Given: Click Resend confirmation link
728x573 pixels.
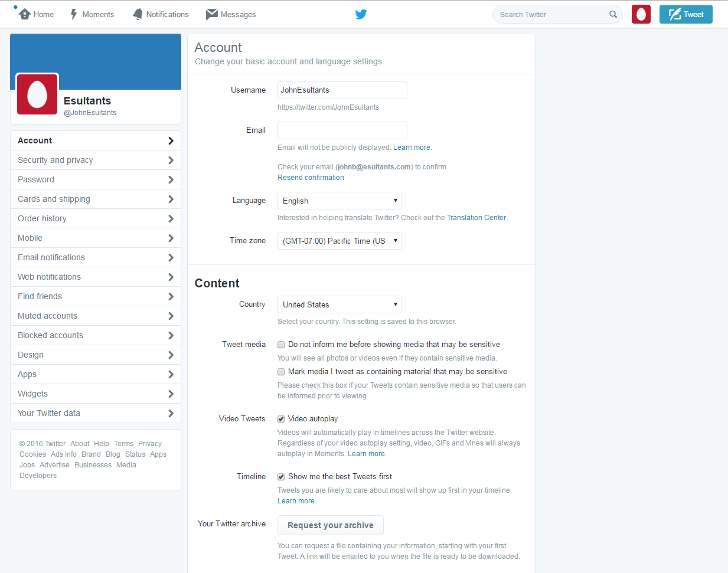Looking at the screenshot, I should [x=311, y=178].
